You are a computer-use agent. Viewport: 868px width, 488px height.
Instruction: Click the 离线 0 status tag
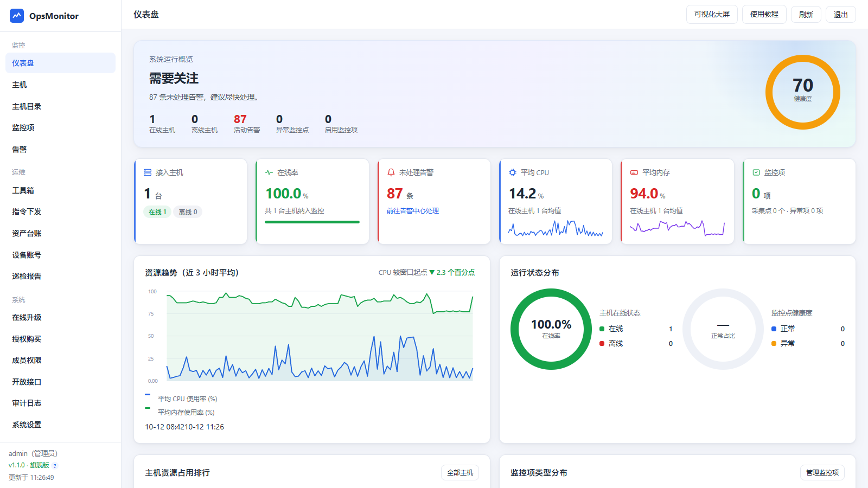(x=188, y=212)
